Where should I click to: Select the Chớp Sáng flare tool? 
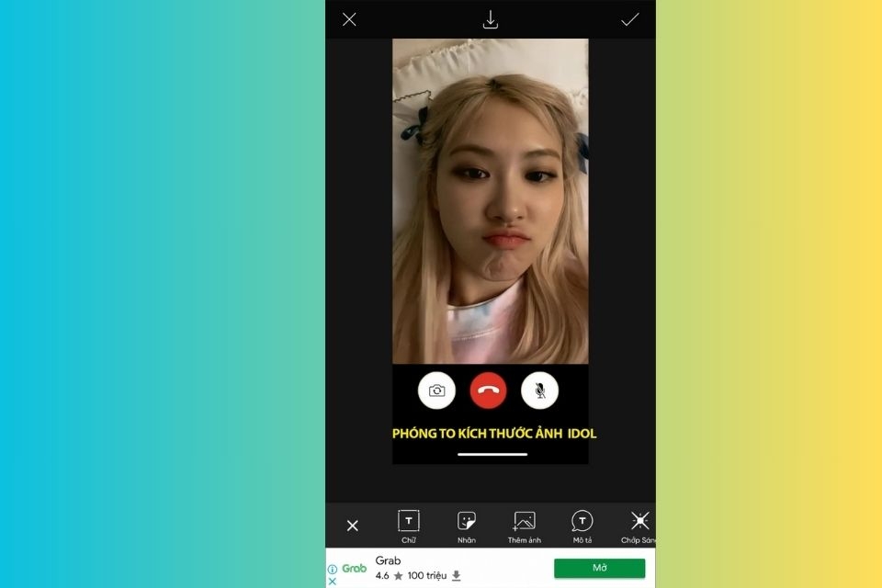(639, 526)
